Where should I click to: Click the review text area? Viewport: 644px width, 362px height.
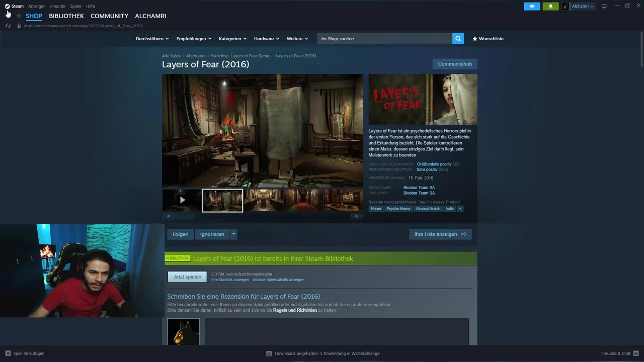(337, 332)
